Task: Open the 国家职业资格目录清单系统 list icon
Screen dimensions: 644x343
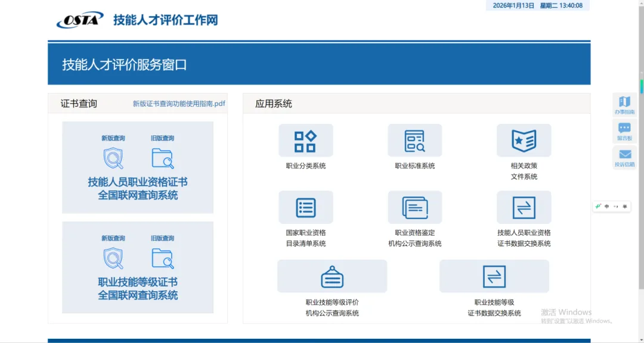Action: [x=305, y=207]
